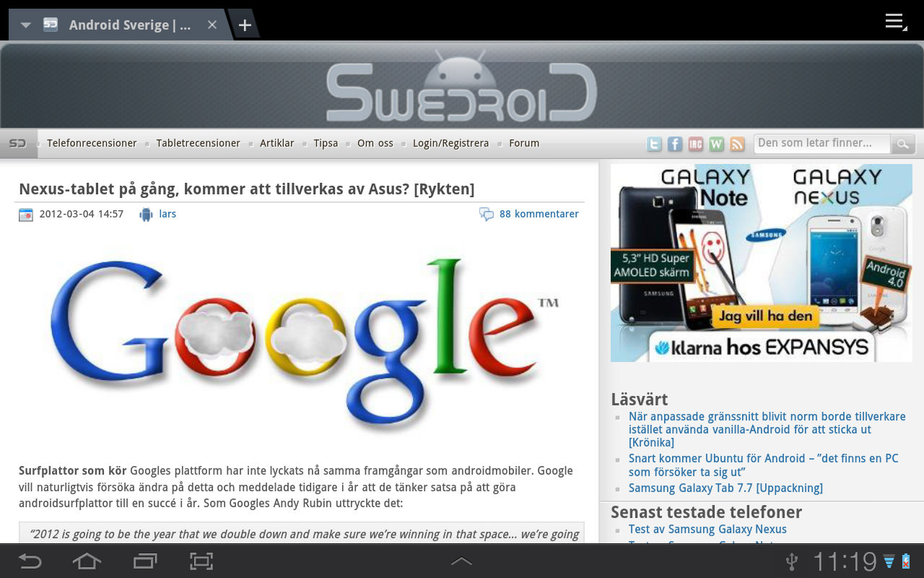Open the Forum menu item
The image size is (924, 578).
[x=524, y=143]
